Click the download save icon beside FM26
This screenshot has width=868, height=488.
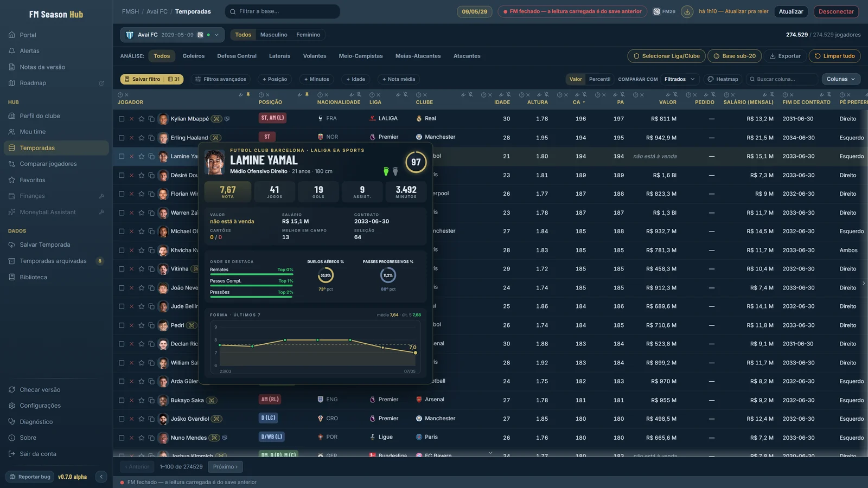pyautogui.click(x=687, y=11)
